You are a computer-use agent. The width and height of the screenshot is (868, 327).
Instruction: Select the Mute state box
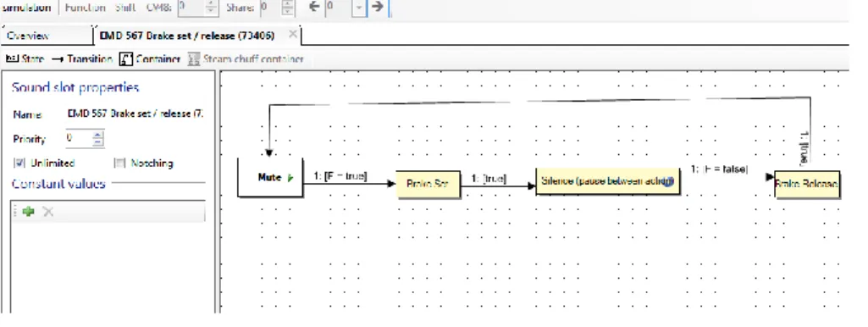pos(270,177)
